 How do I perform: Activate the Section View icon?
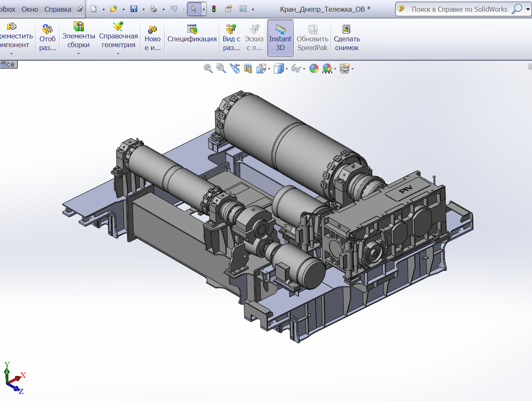pyautogui.click(x=248, y=68)
